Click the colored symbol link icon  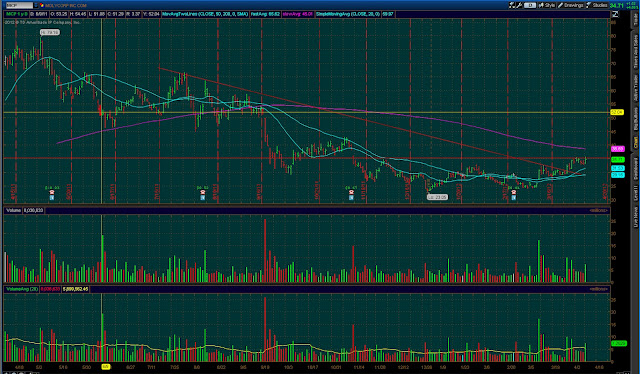click(42, 5)
